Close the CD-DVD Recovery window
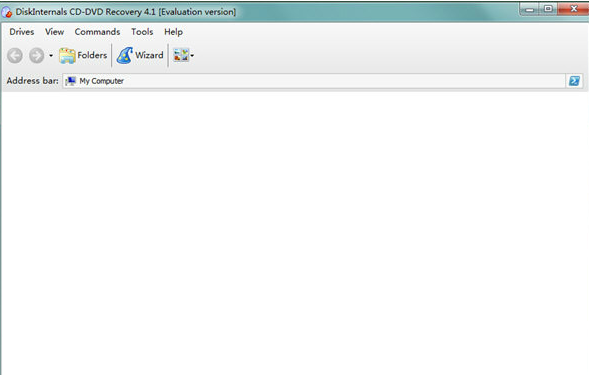The image size is (589, 375). click(574, 9)
